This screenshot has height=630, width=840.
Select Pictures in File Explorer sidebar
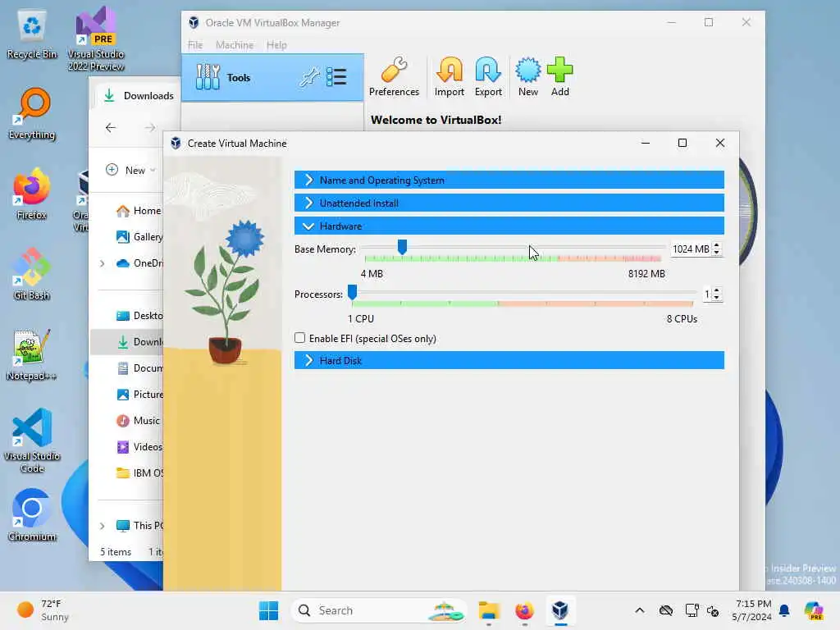coord(139,395)
